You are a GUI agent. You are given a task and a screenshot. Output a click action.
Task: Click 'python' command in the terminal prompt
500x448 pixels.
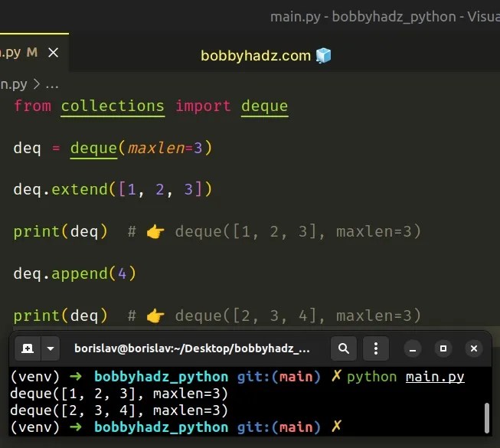372,378
